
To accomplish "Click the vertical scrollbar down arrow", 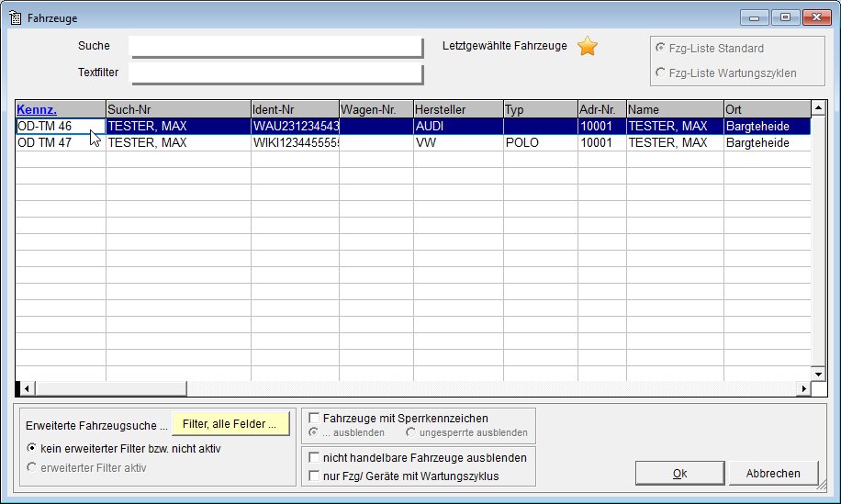I will pos(818,374).
